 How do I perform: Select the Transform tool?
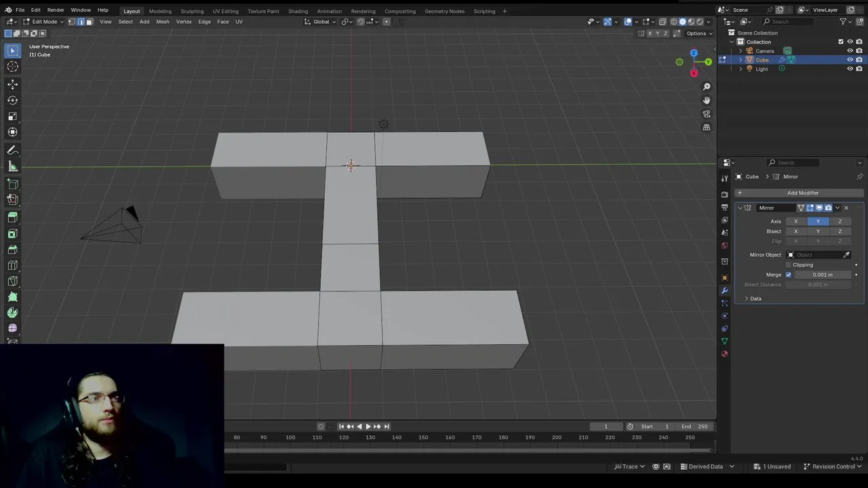(12, 132)
